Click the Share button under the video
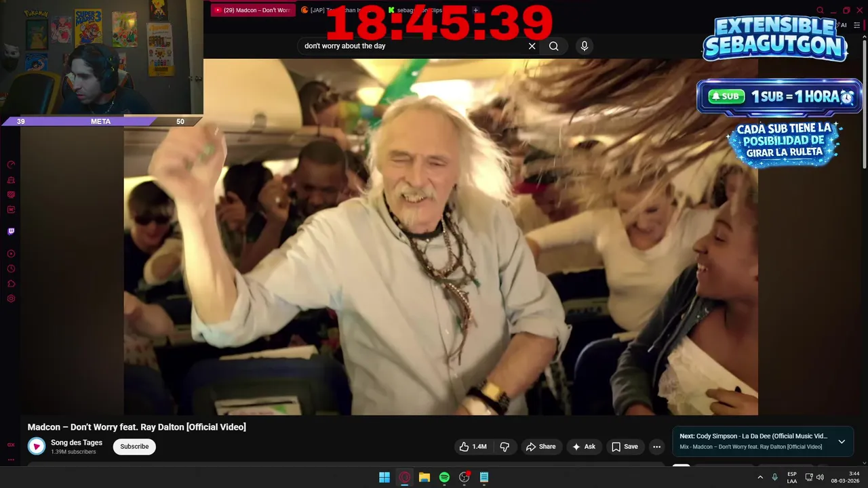 click(540, 447)
